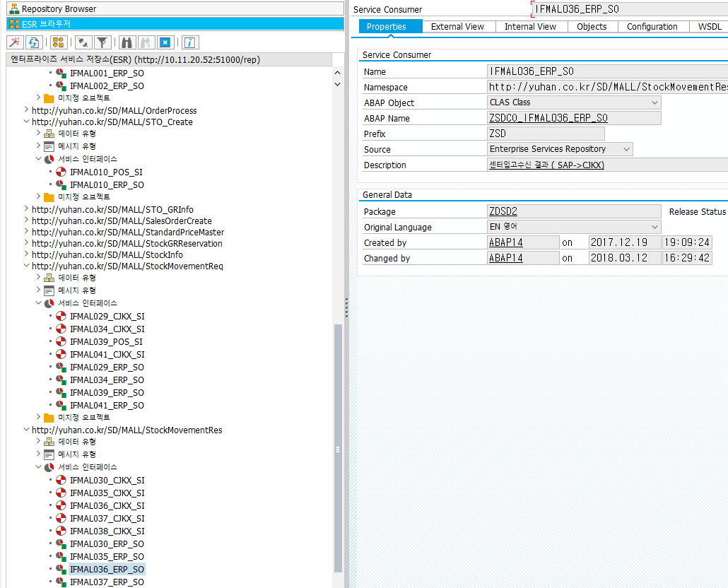
Task: Click the tree scroll-up arrow
Action: pyautogui.click(x=338, y=73)
